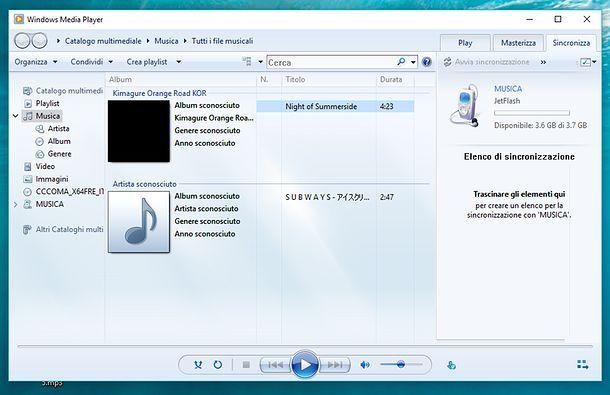This screenshot has width=610, height=395.
Task: Open Altri Cataloghi multimediali
Action: (63, 229)
